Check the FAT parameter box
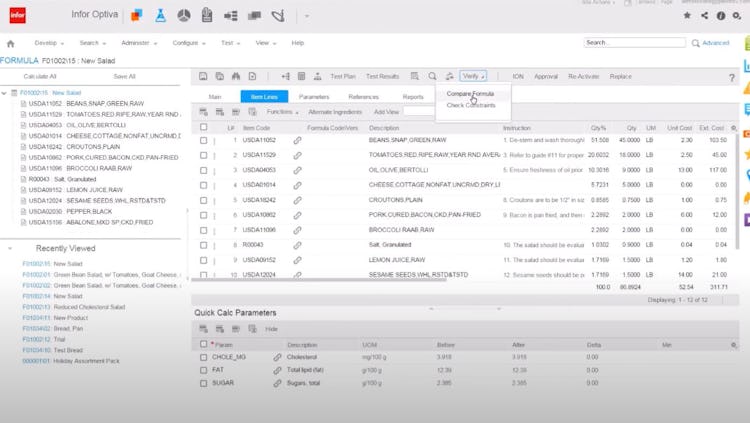The height and width of the screenshot is (423, 750). [x=203, y=370]
